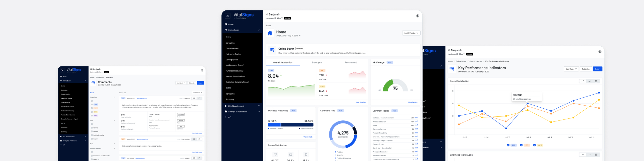This screenshot has width=644, height=161.
Task: Click Home sidebar icon in center window
Action: coord(226,24)
